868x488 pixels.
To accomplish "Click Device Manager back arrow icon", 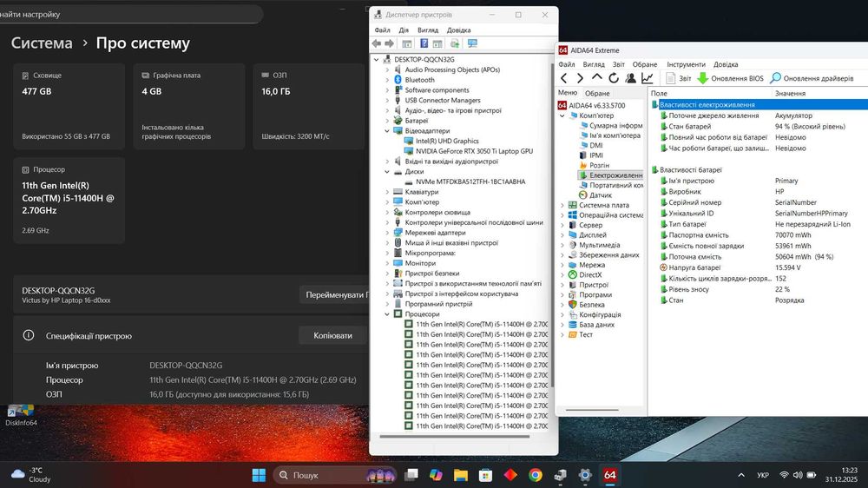I will pyautogui.click(x=377, y=43).
